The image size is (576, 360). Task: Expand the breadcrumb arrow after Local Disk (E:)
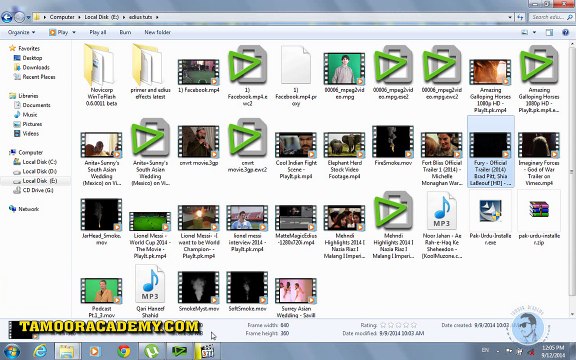124,17
